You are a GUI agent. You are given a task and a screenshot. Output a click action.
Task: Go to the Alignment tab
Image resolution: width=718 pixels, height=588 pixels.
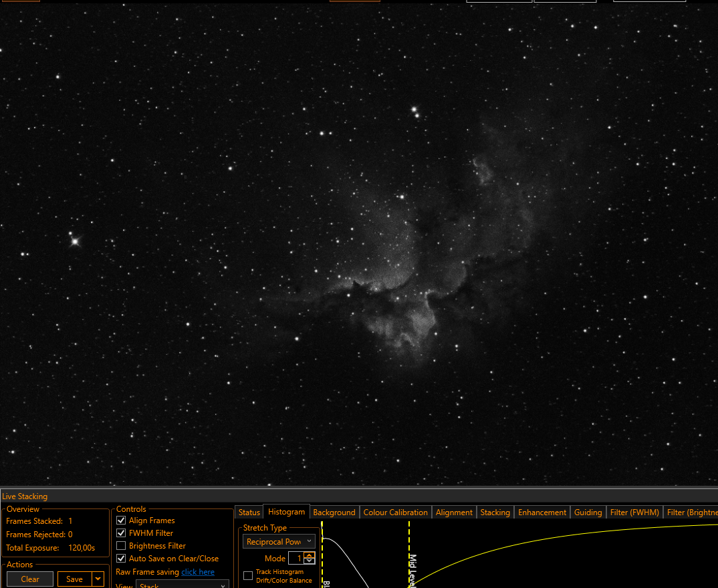[454, 512]
